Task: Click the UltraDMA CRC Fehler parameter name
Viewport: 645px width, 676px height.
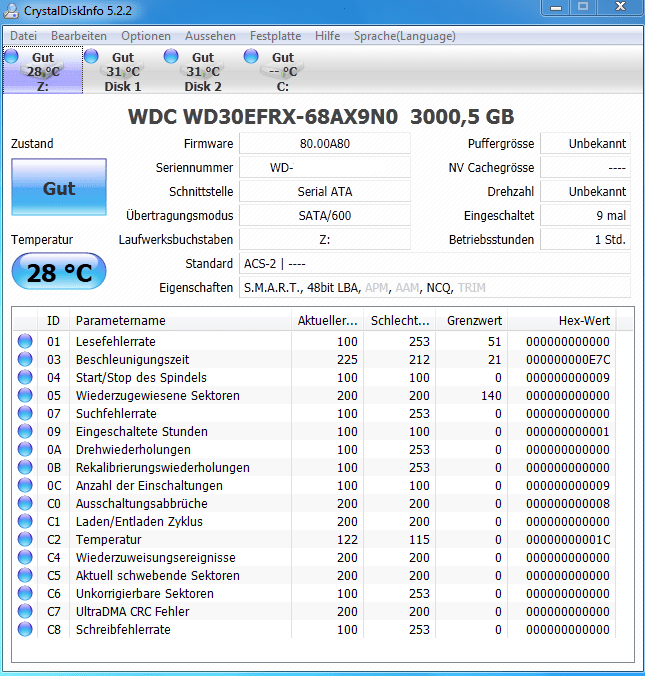Action: click(x=132, y=611)
